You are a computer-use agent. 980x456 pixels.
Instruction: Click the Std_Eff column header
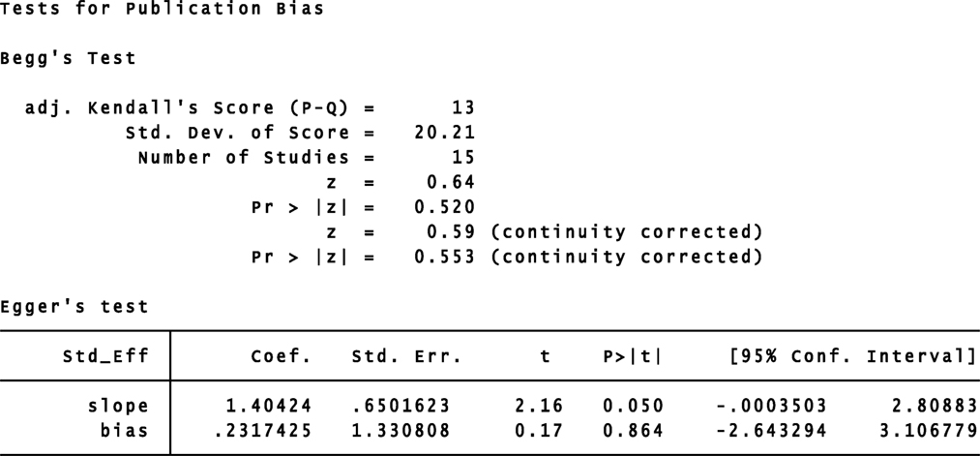(x=106, y=356)
